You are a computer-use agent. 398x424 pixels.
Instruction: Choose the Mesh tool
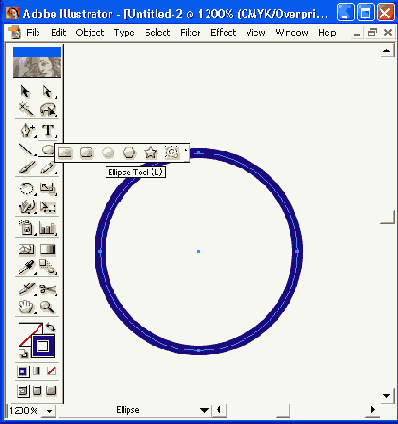(27, 249)
